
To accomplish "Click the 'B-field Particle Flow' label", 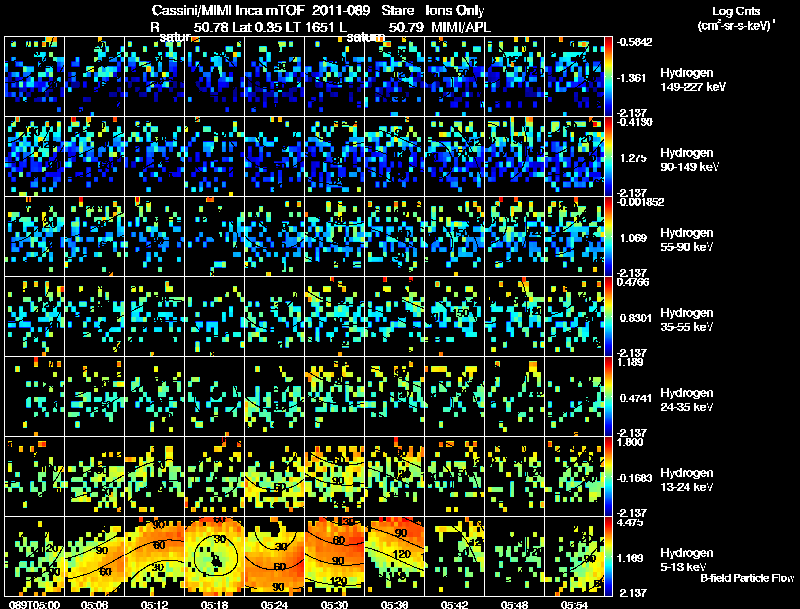I will pyautogui.click(x=747, y=578).
